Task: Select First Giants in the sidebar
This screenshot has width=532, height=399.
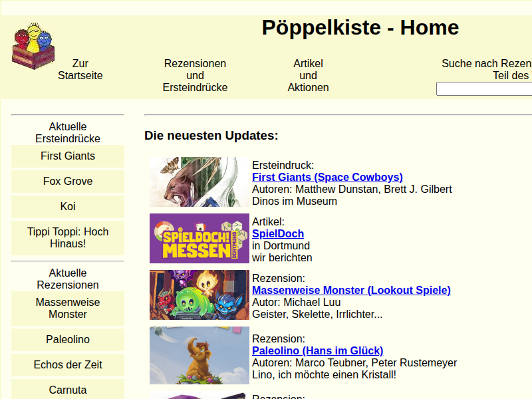Action: pyautogui.click(x=68, y=156)
